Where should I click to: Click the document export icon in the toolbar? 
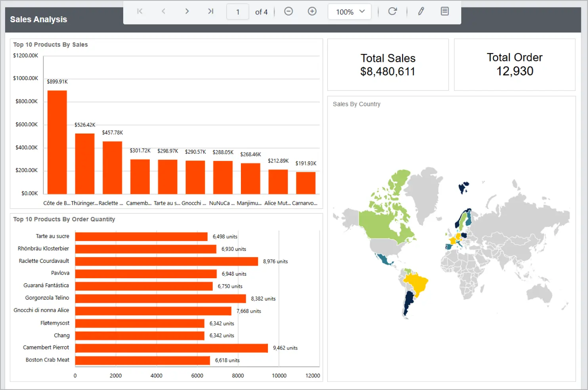[x=444, y=11]
